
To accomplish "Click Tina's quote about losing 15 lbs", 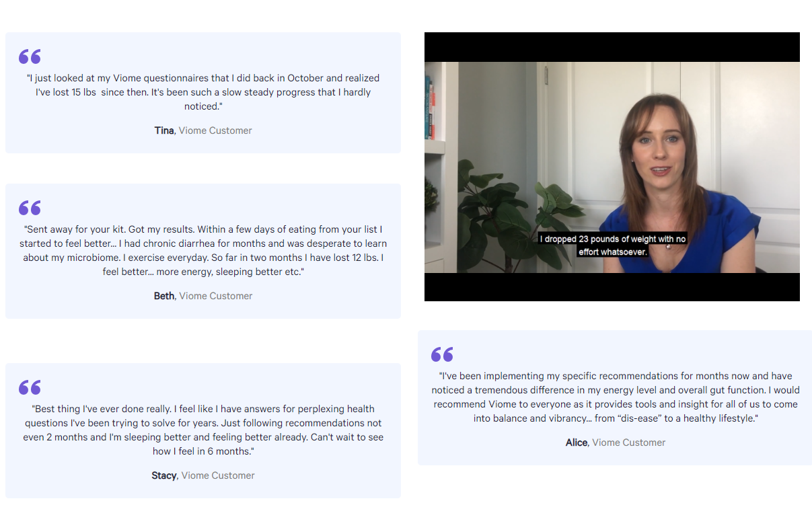I will [203, 92].
